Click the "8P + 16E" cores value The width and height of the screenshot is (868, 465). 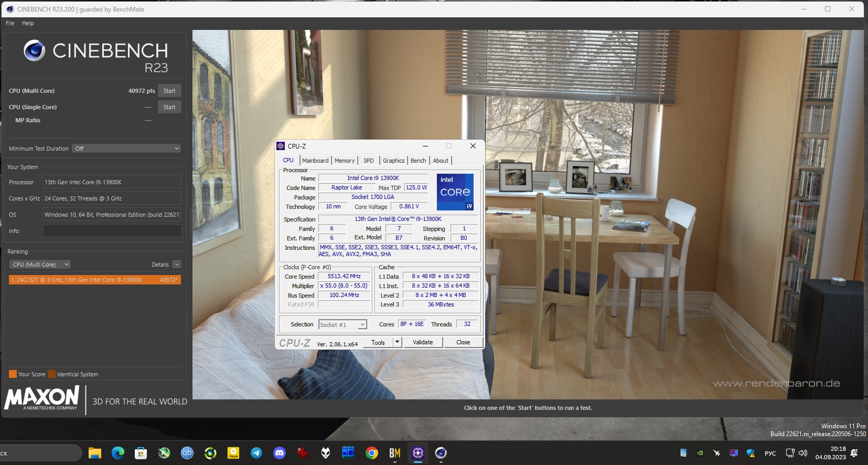pyautogui.click(x=412, y=324)
